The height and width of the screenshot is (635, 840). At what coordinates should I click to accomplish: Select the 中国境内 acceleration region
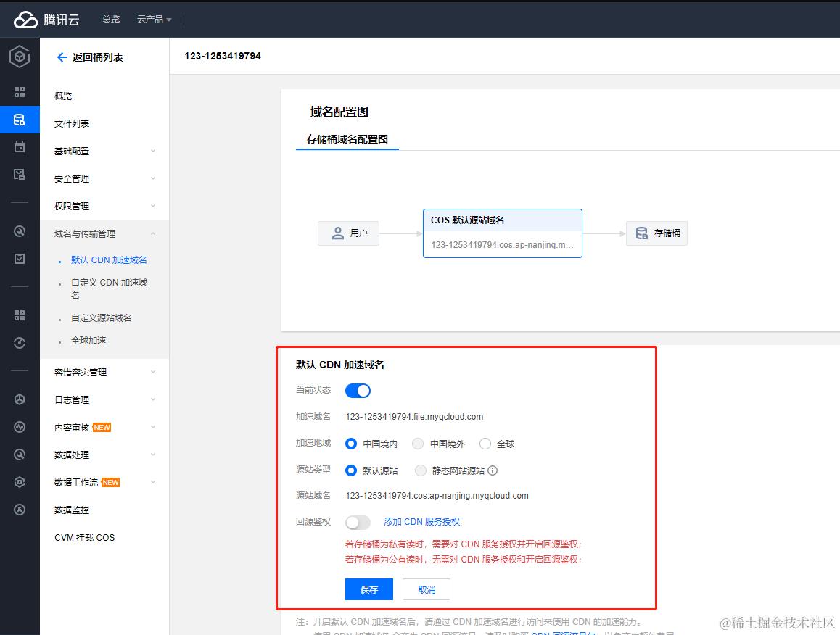tap(351, 444)
